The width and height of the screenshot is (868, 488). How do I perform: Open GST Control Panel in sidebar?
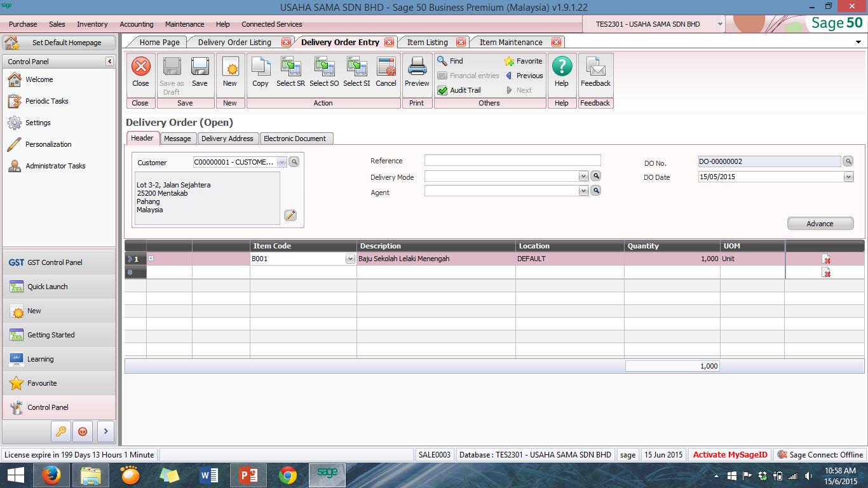pyautogui.click(x=59, y=262)
